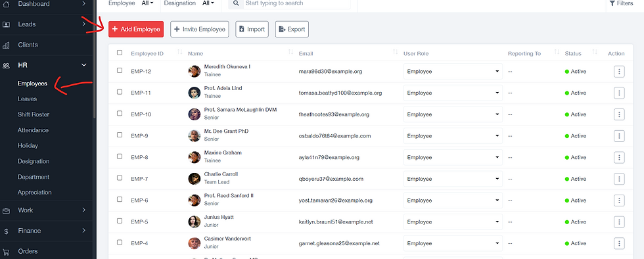The width and height of the screenshot is (644, 259).
Task: Tick the select-all checkbox in table header
Action: (120, 53)
